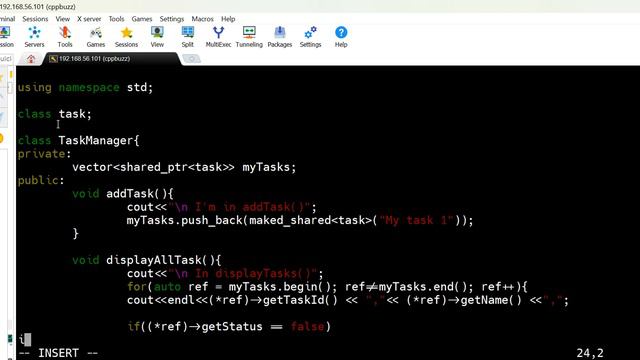Click the cursor position '24,2' indicator
This screenshot has width=640, height=360.
click(590, 353)
